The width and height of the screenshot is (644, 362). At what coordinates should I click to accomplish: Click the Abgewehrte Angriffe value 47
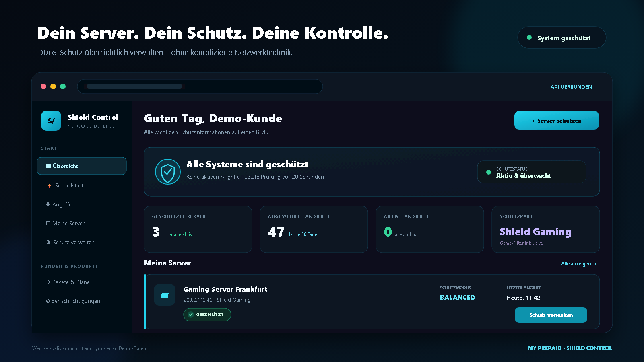point(276,232)
